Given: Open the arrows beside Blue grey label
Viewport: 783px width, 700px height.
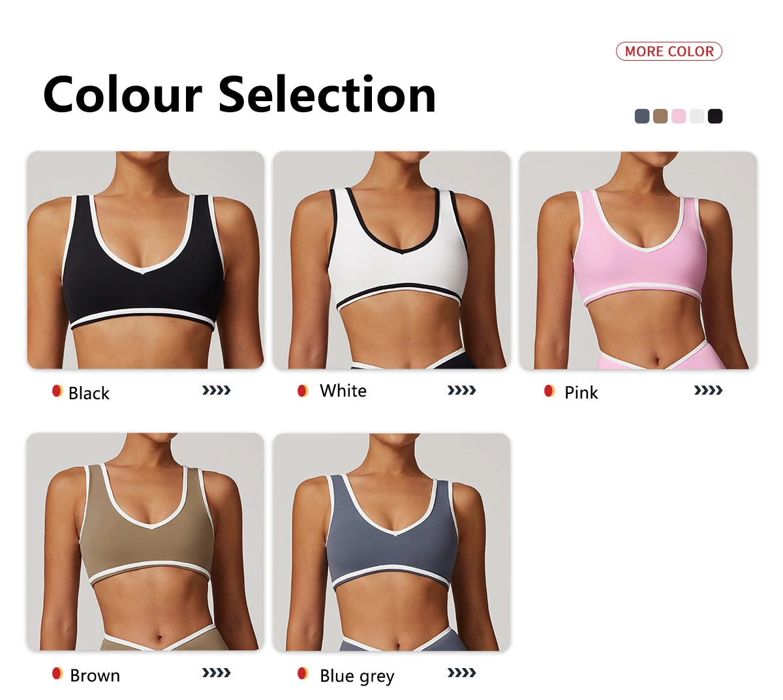Looking at the screenshot, I should (x=462, y=673).
